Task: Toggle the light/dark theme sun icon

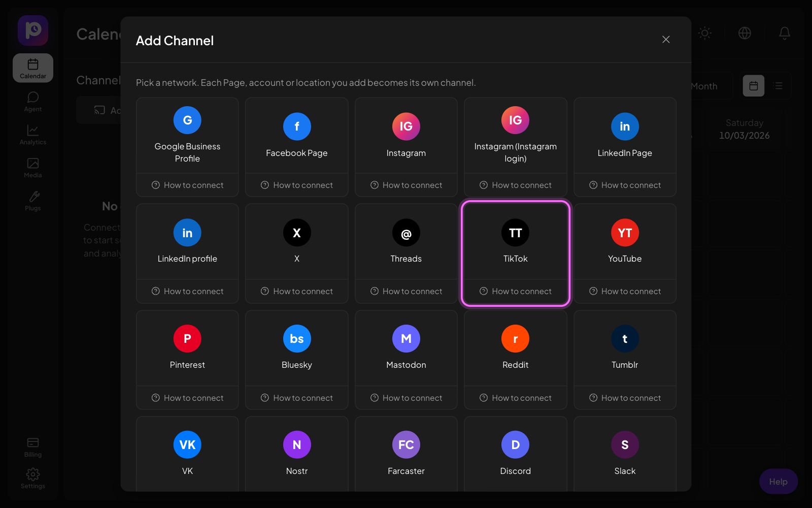Action: pyautogui.click(x=704, y=33)
